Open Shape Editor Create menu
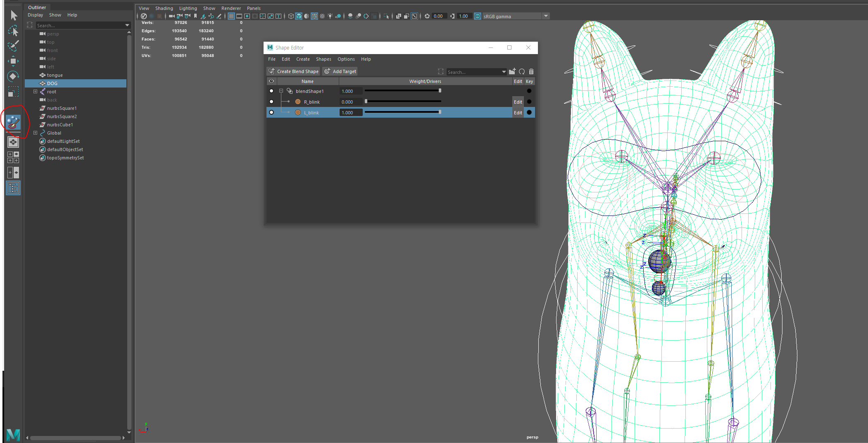 303,59
